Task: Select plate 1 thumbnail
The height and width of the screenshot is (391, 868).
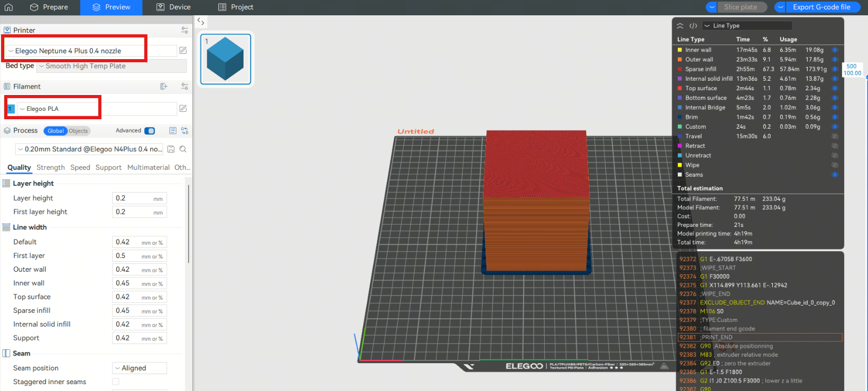Action: [x=226, y=59]
